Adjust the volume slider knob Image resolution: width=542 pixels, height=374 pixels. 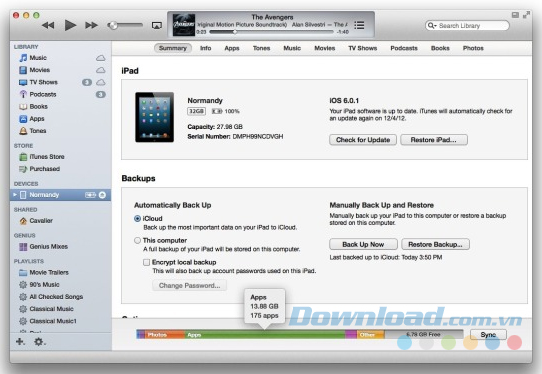pos(112,25)
